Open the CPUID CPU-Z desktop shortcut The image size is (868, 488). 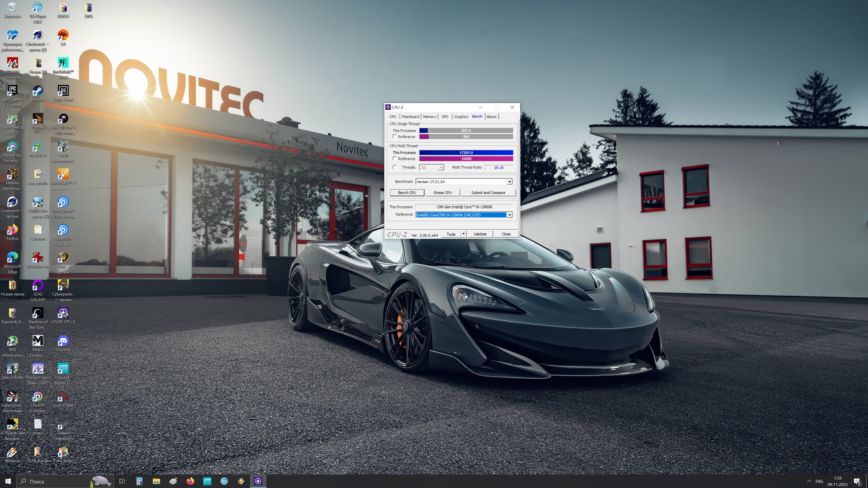tap(63, 314)
